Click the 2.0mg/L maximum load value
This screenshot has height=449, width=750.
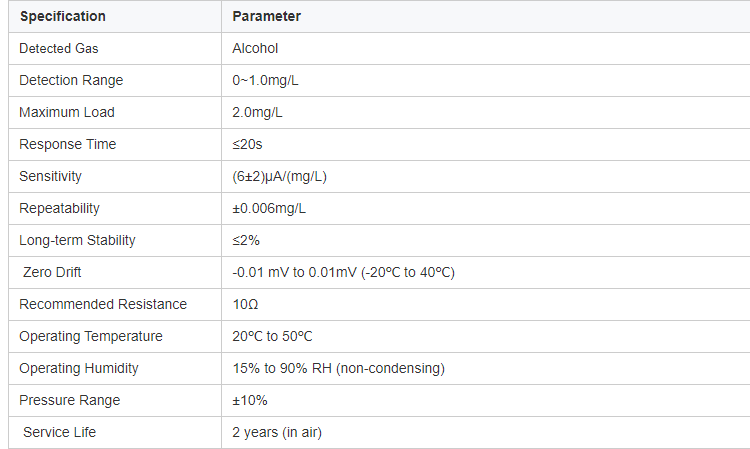[x=257, y=112]
